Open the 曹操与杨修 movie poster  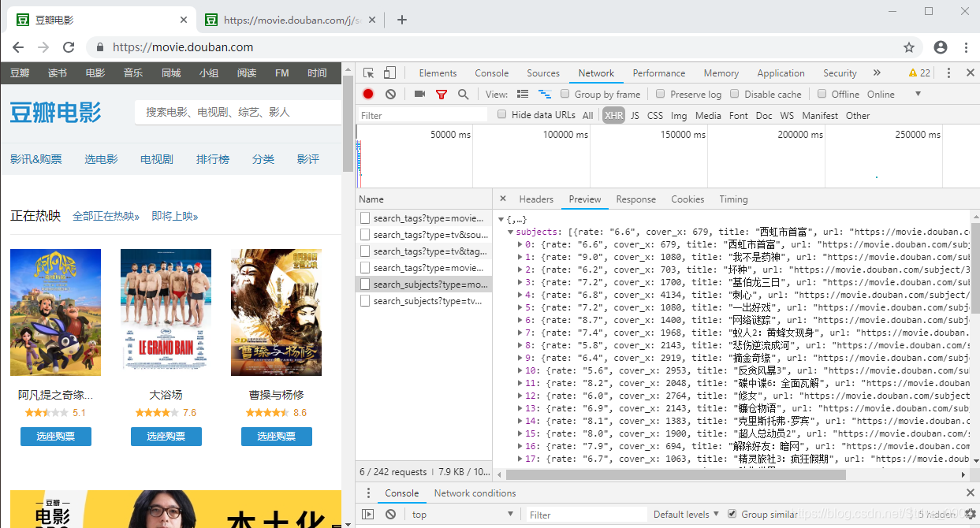276,312
